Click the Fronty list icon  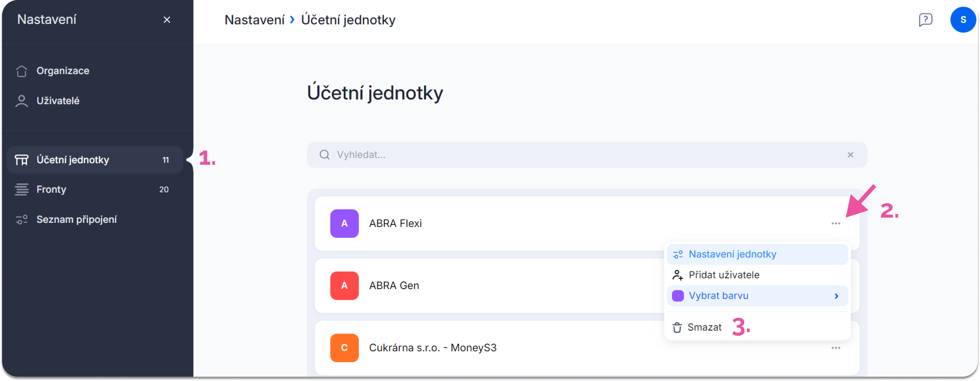click(x=22, y=189)
